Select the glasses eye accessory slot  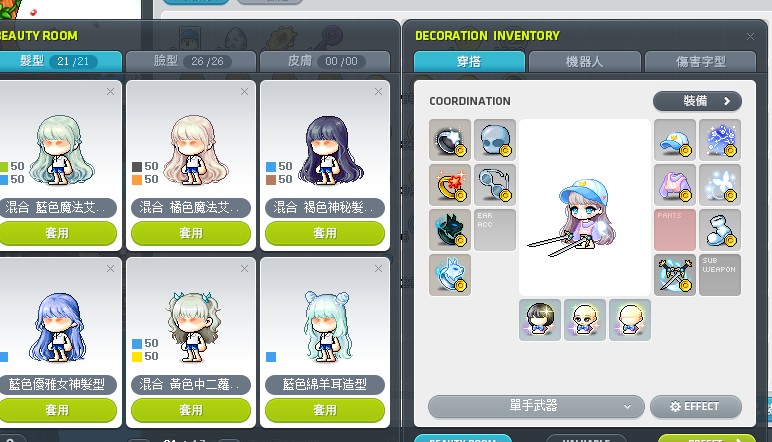tap(495, 185)
